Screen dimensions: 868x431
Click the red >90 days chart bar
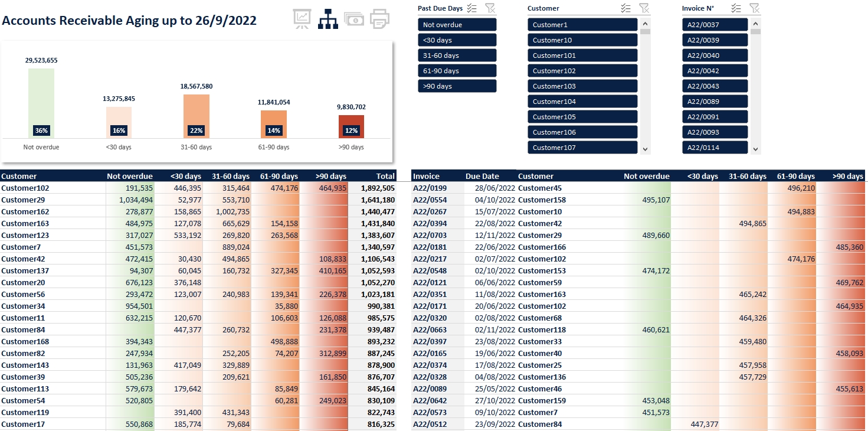click(351, 125)
